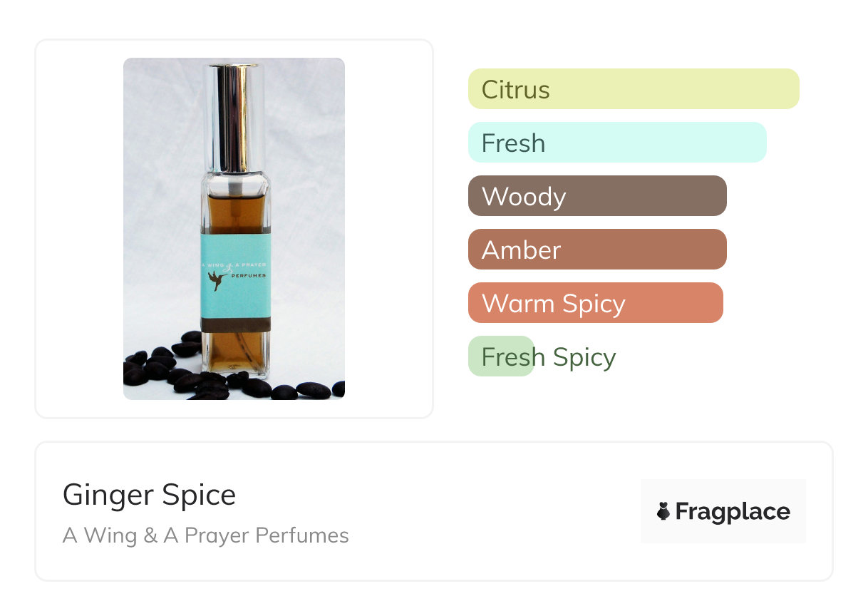
Task: Click the word "Citrus" in the top bar
Action: point(515,90)
